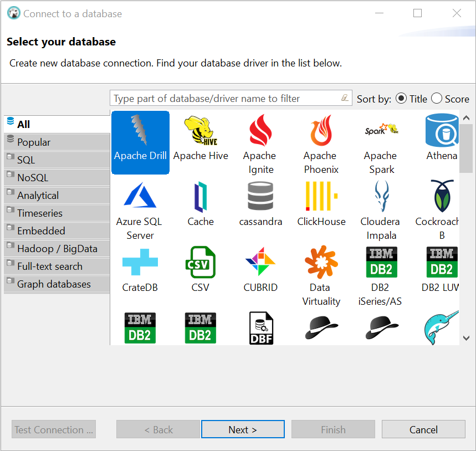The image size is (476, 451).
Task: Click the database name filter field
Action: [x=222, y=98]
